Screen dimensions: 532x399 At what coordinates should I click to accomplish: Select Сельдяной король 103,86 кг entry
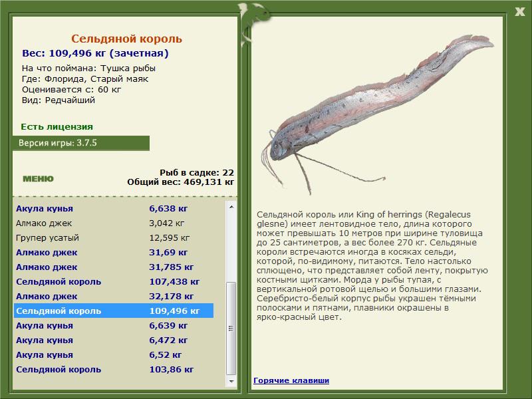click(114, 369)
